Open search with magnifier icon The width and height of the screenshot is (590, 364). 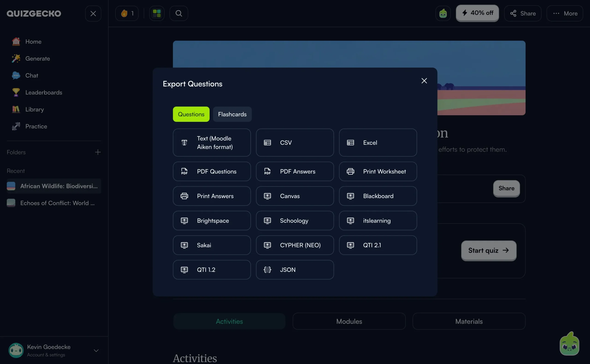[179, 13]
